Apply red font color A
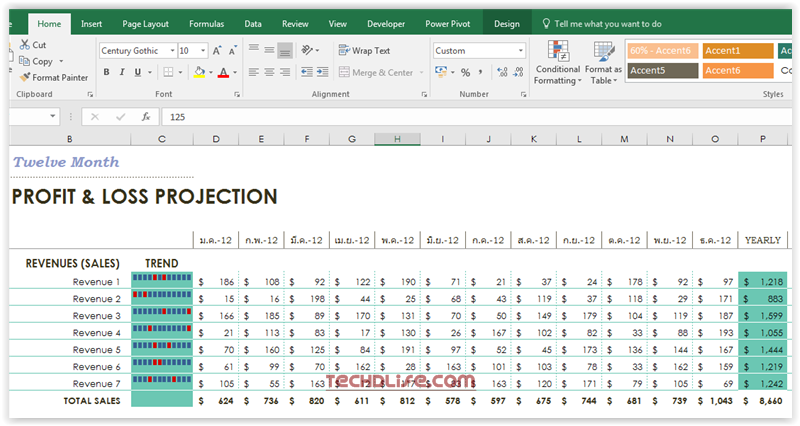This screenshot has width=800, height=426. pyautogui.click(x=223, y=72)
